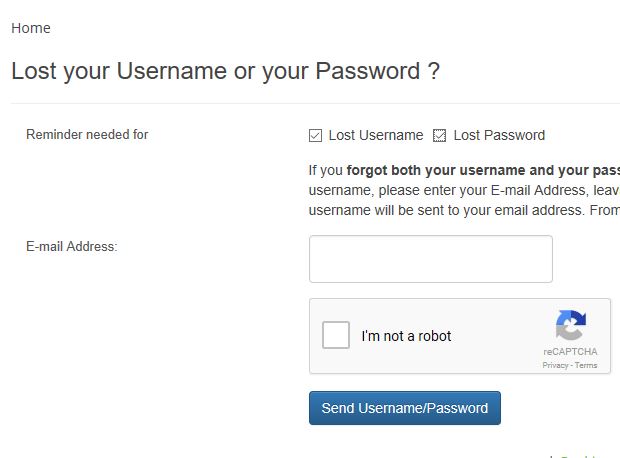Click the reCAPTCHA text under the logo

coord(570,352)
